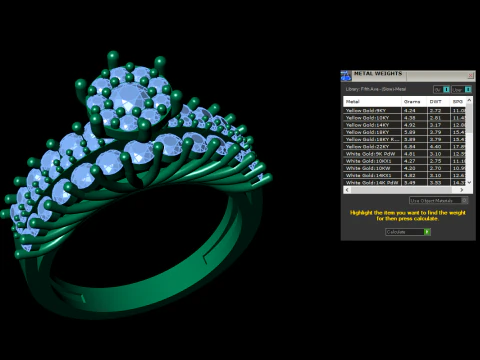
Task: Select the White Gold:14K PdW row
Action: pyautogui.click(x=405, y=182)
